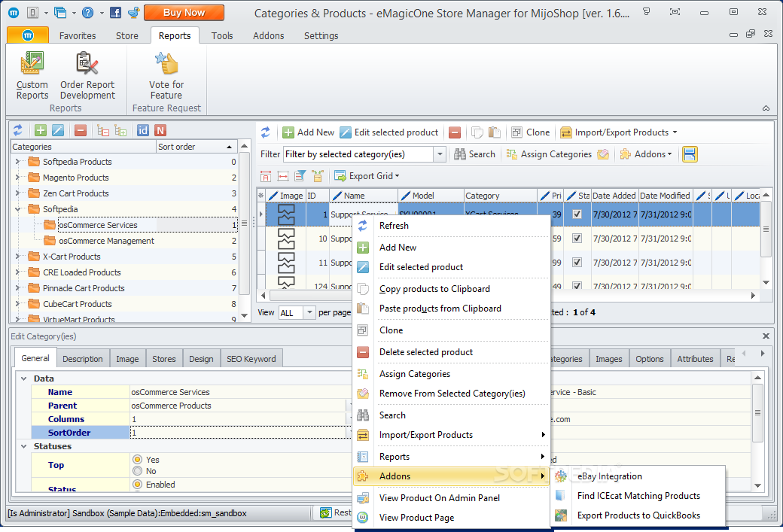Refresh the products grid
The image size is (783, 532).
click(266, 132)
